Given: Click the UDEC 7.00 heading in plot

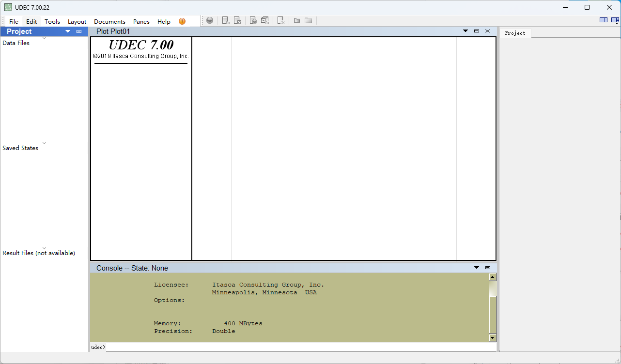Looking at the screenshot, I should click(x=141, y=45).
